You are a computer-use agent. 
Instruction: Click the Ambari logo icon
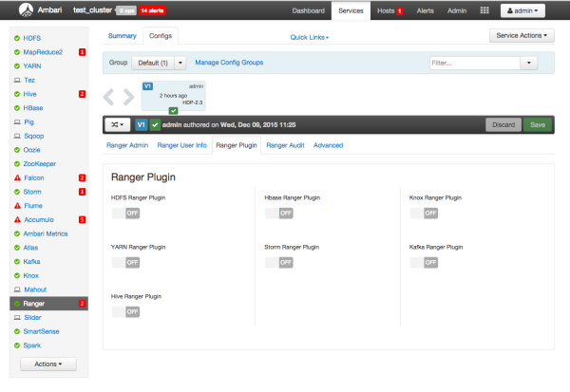coord(26,9)
